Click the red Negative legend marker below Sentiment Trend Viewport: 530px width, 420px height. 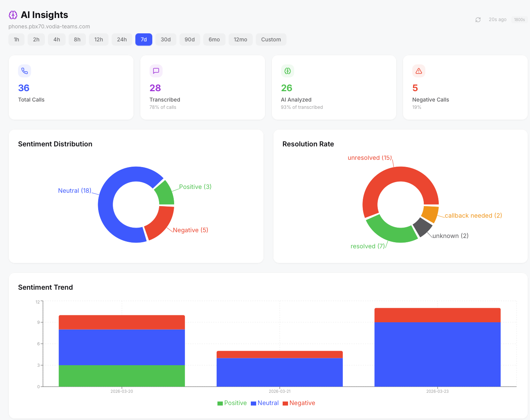(x=285, y=403)
